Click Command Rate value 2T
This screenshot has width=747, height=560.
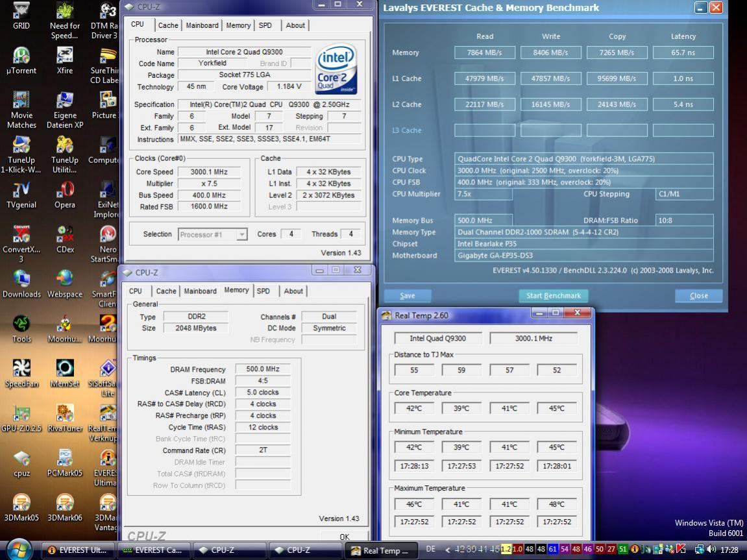[x=263, y=450]
